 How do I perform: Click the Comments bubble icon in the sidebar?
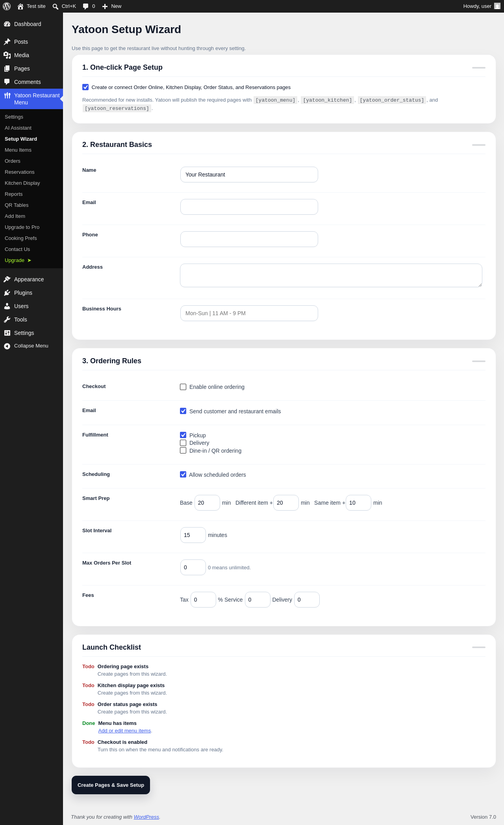point(7,82)
